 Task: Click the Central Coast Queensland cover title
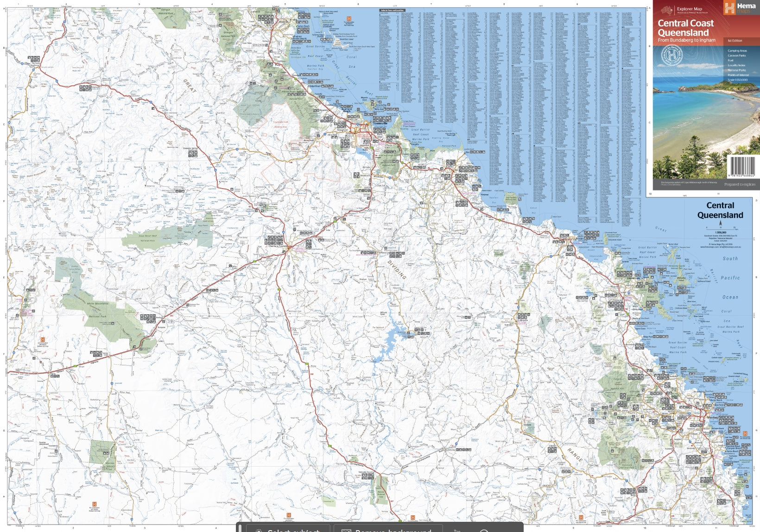(685, 28)
